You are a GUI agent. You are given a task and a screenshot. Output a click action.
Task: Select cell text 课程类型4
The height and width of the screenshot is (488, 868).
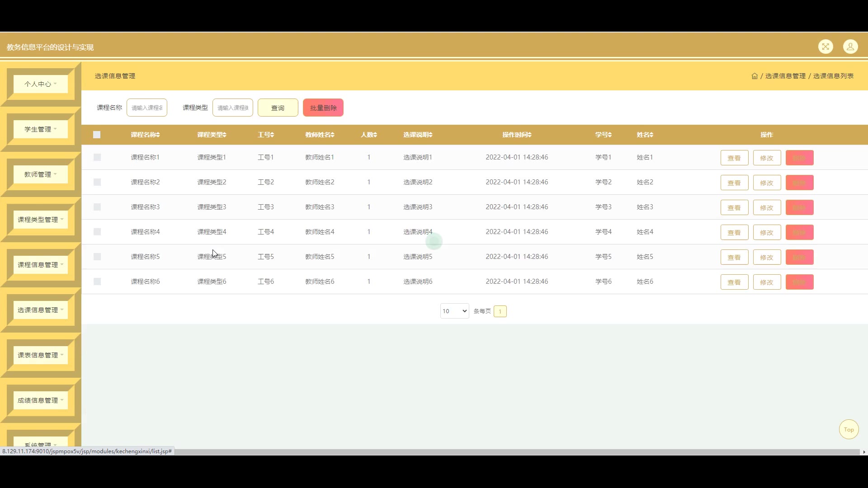pyautogui.click(x=212, y=232)
